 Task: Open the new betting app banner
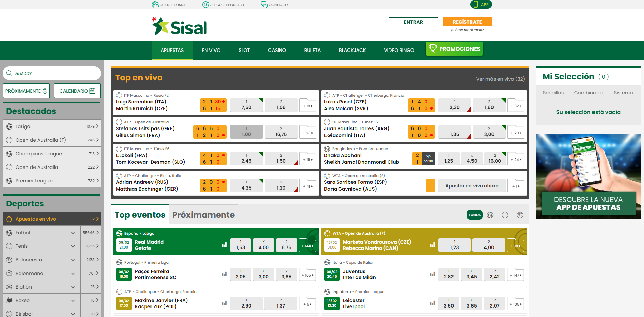click(x=588, y=176)
